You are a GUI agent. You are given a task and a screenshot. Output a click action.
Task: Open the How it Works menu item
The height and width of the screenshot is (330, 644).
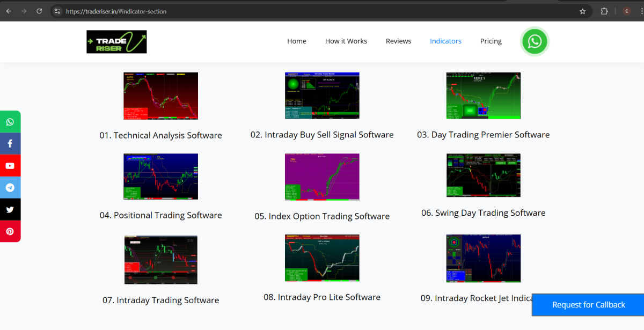(x=346, y=41)
